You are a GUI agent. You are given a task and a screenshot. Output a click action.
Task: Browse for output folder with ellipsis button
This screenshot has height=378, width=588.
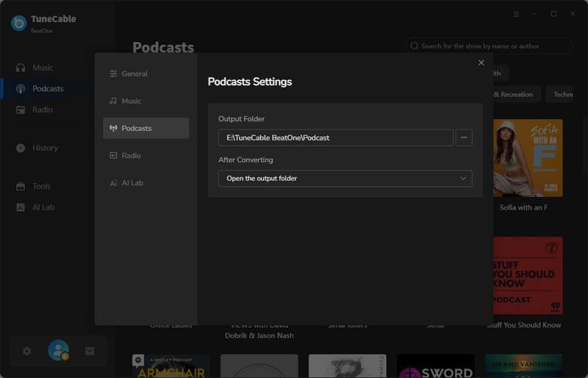[464, 138]
